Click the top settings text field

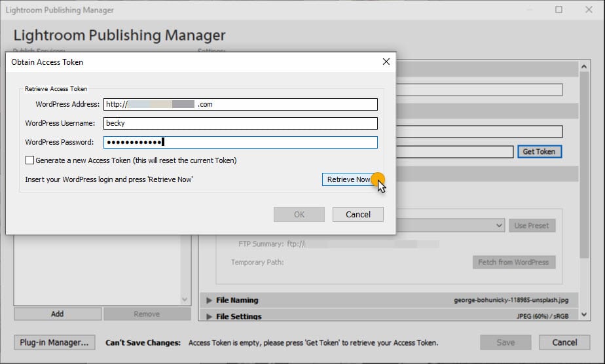479,90
